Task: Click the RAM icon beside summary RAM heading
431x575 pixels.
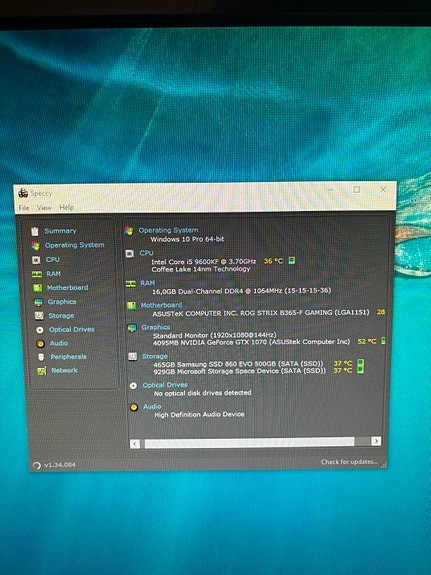Action: coord(131,284)
